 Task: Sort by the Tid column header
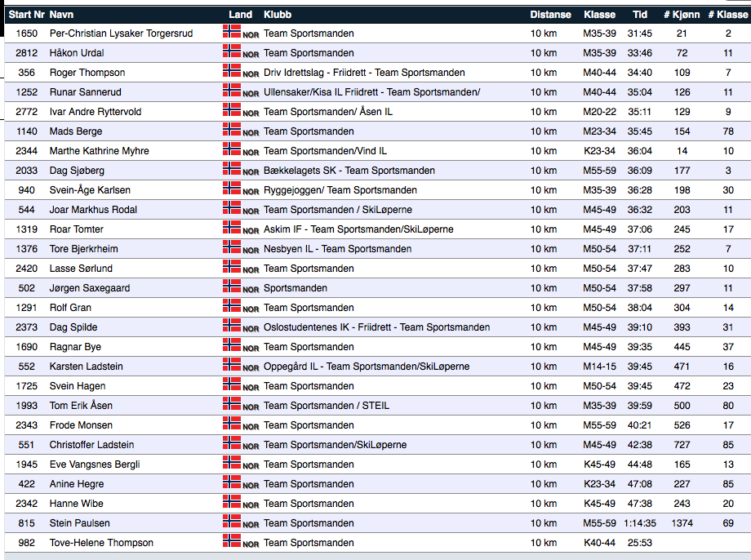[640, 15]
